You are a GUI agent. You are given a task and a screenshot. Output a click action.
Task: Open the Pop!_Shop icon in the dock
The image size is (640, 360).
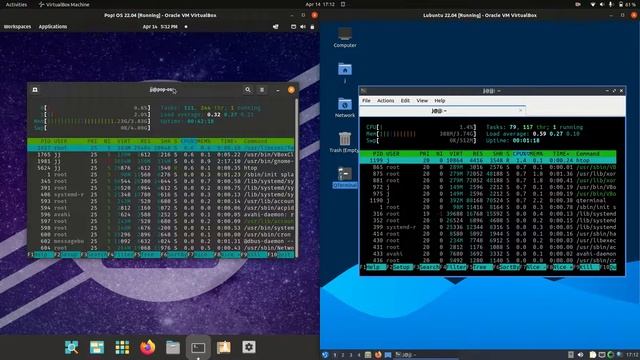click(224, 347)
